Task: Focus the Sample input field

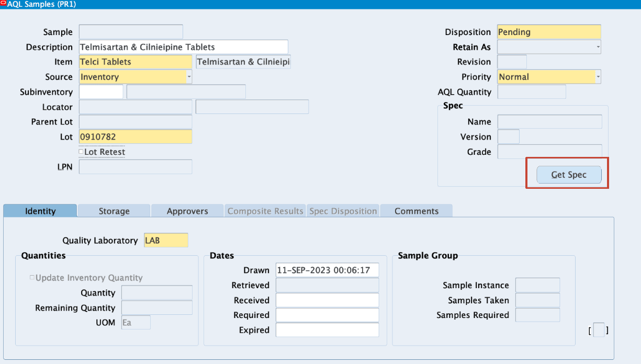Action: 131,32
